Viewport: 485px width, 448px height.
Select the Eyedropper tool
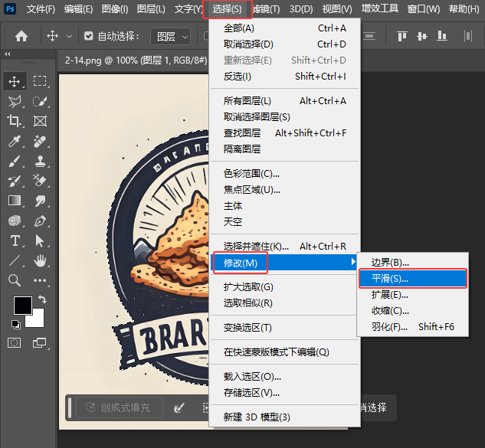coord(15,142)
